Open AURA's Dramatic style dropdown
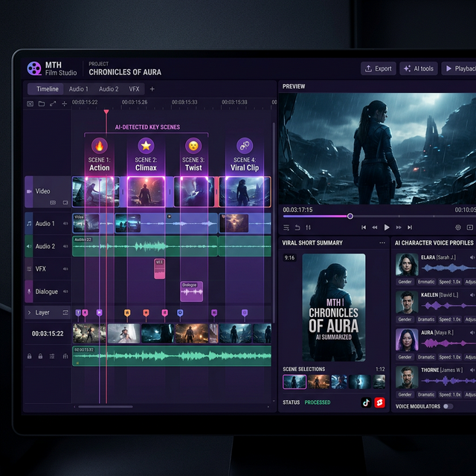The width and height of the screenshot is (476, 476). pyautogui.click(x=426, y=357)
